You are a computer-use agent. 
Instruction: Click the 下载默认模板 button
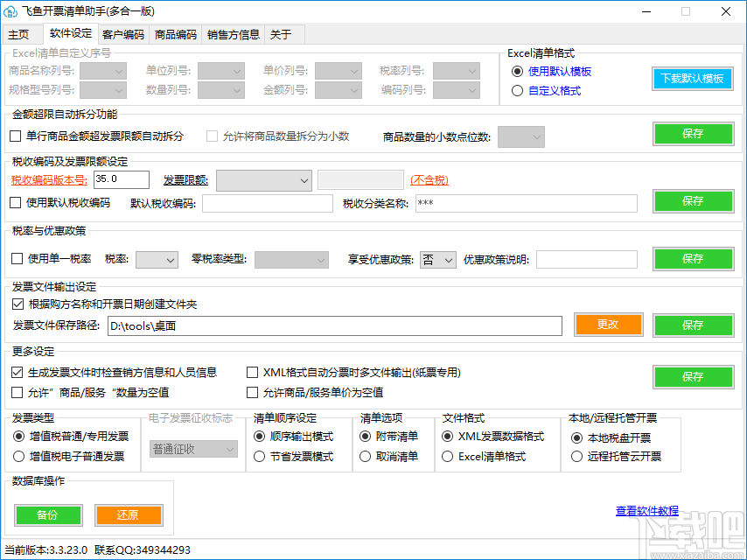click(x=692, y=78)
